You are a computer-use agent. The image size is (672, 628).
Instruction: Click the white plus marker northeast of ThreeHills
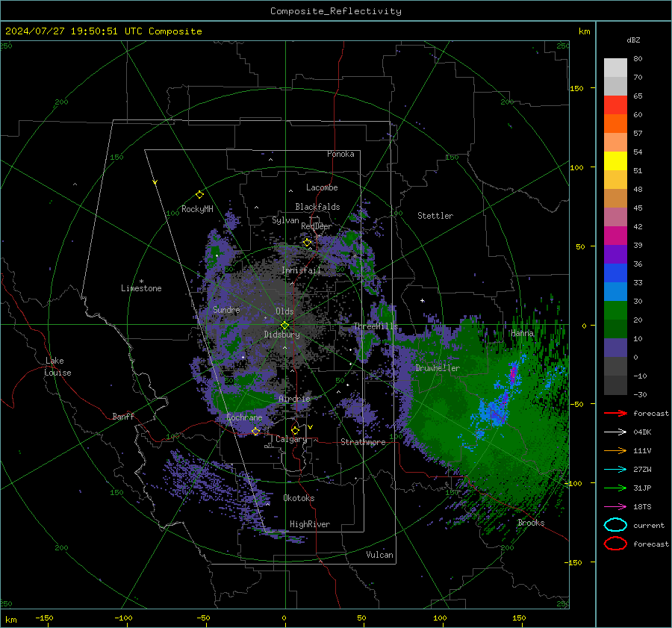pos(422,300)
